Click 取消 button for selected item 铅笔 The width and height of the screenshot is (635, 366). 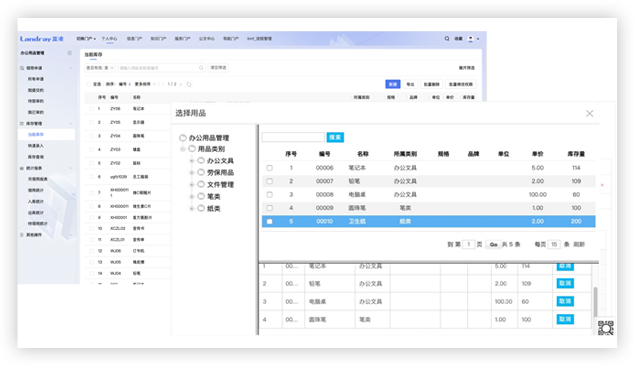point(565,283)
